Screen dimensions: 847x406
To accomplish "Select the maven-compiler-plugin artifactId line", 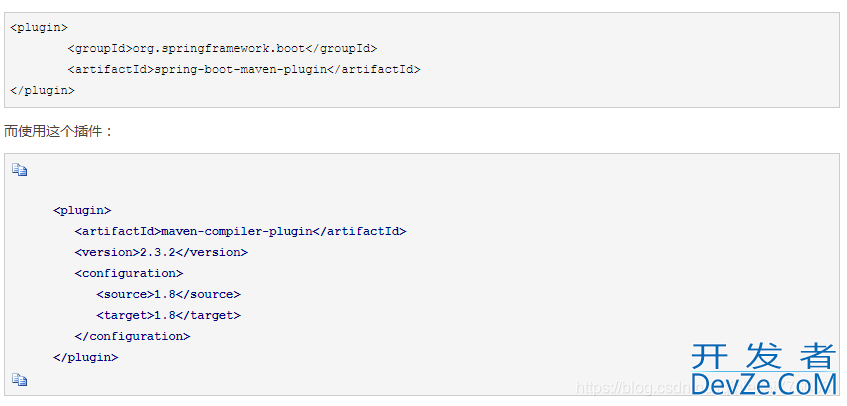I will (240, 232).
